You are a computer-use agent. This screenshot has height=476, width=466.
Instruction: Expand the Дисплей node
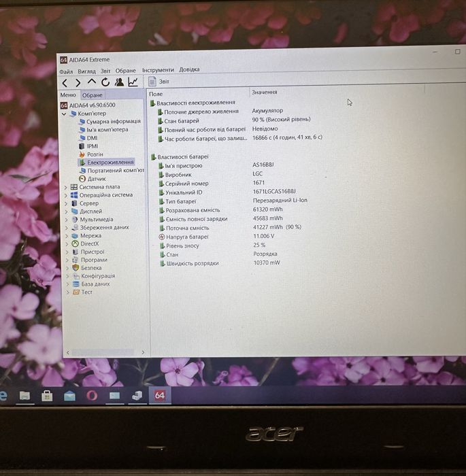click(x=67, y=212)
